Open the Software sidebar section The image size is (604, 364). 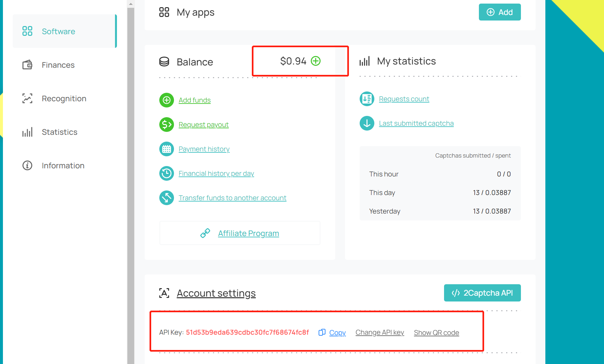[x=65, y=31]
